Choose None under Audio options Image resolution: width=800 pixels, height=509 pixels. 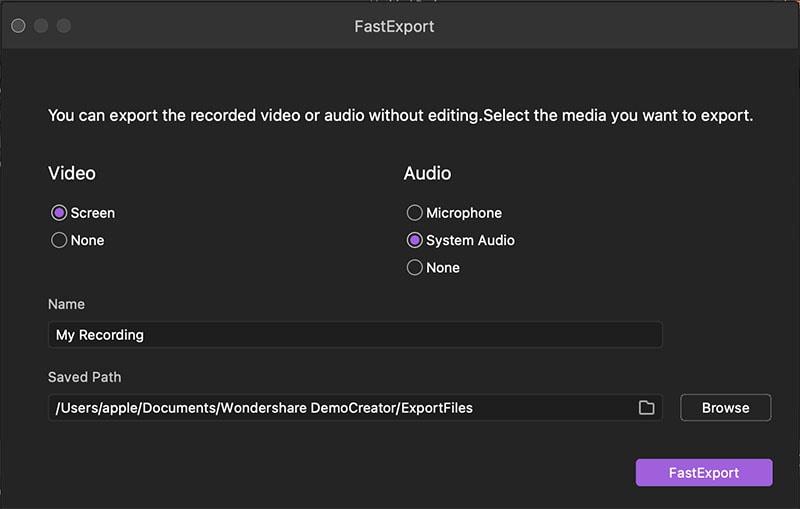click(x=414, y=267)
